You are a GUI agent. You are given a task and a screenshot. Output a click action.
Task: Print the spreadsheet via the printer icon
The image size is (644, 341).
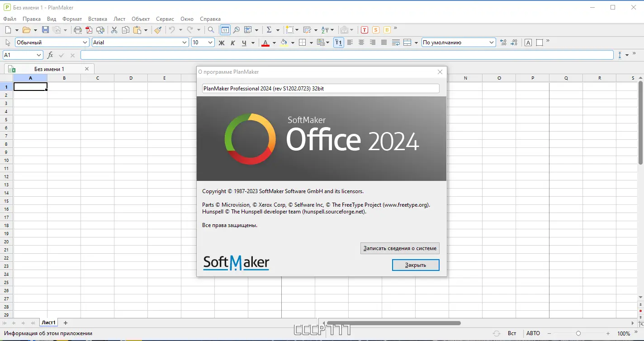[x=78, y=30]
